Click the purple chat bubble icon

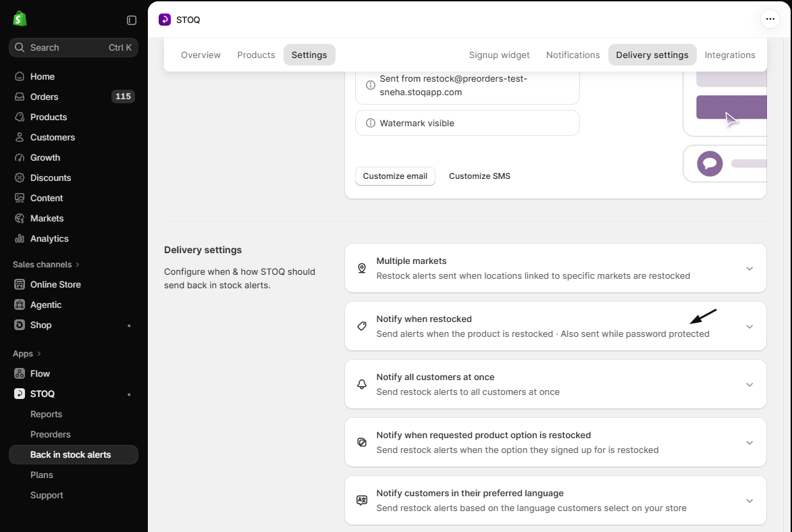tap(710, 163)
